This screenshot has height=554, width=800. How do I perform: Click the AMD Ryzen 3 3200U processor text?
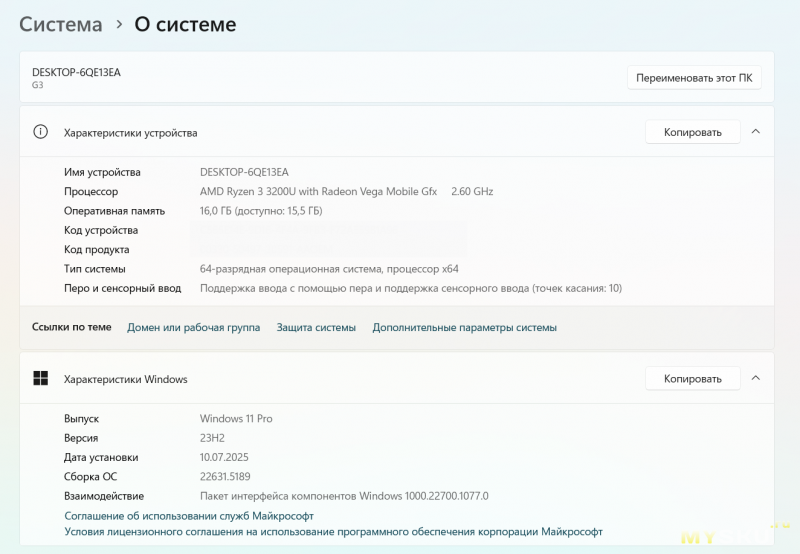pyautogui.click(x=318, y=191)
